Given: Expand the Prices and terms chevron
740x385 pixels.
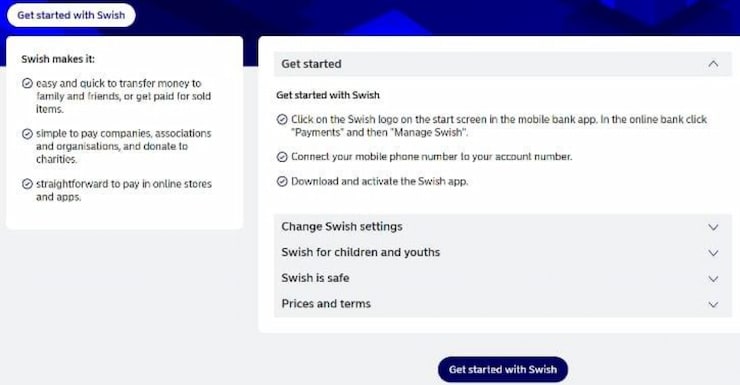Looking at the screenshot, I should point(713,304).
